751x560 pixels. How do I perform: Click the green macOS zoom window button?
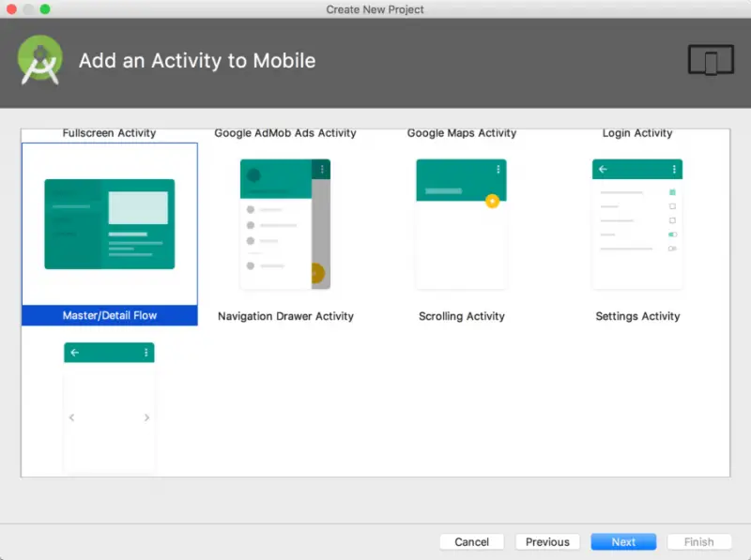45,9
